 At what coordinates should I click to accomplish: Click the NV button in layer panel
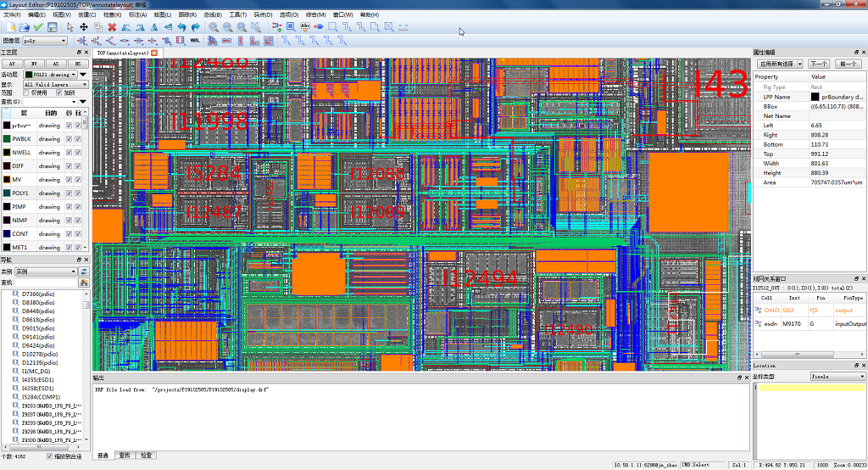[x=34, y=64]
